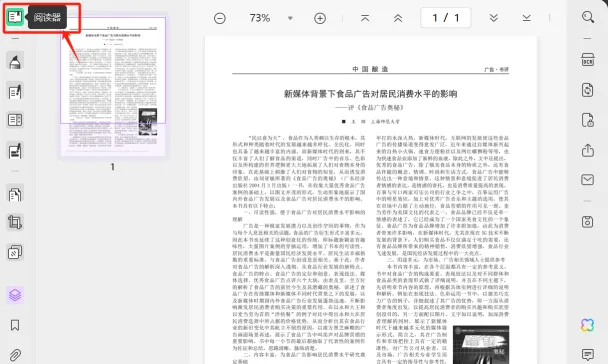Open the Fill and Sign tool
The height and width of the screenshot is (364, 608).
(15, 151)
